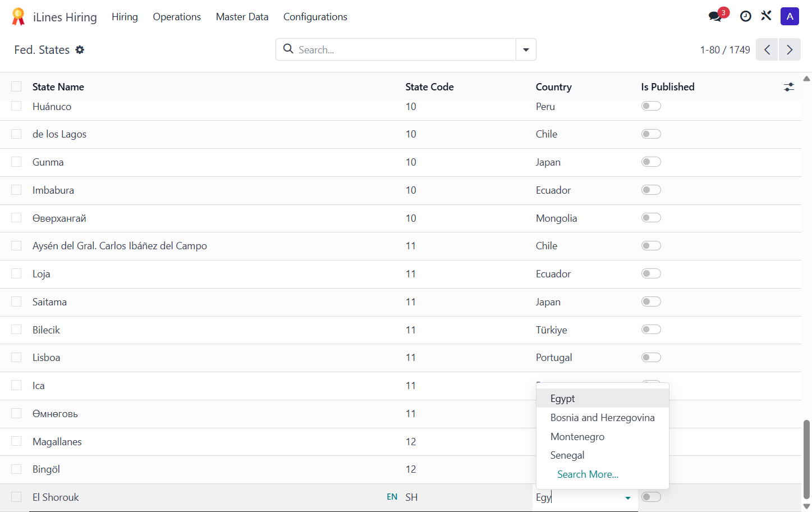Go to the next page of records

(790, 49)
